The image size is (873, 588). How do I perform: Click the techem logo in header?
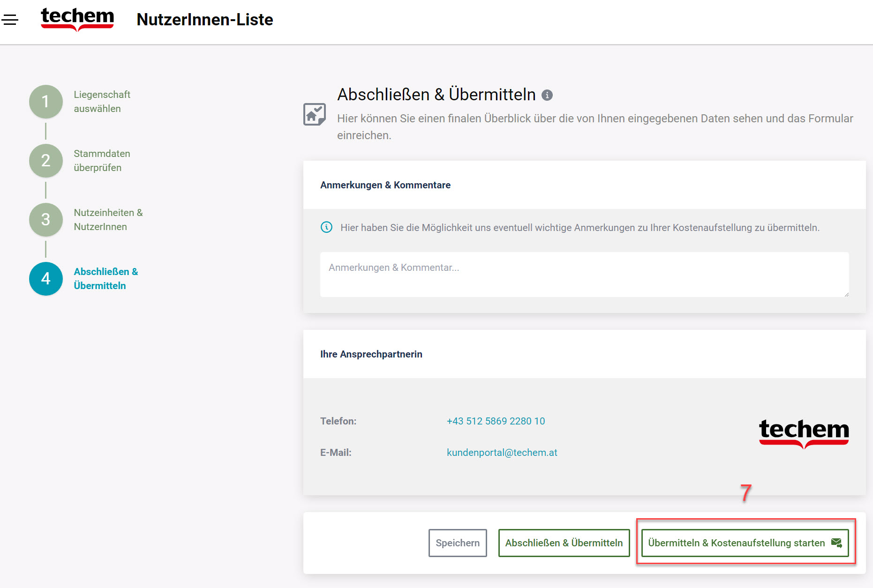tap(77, 19)
